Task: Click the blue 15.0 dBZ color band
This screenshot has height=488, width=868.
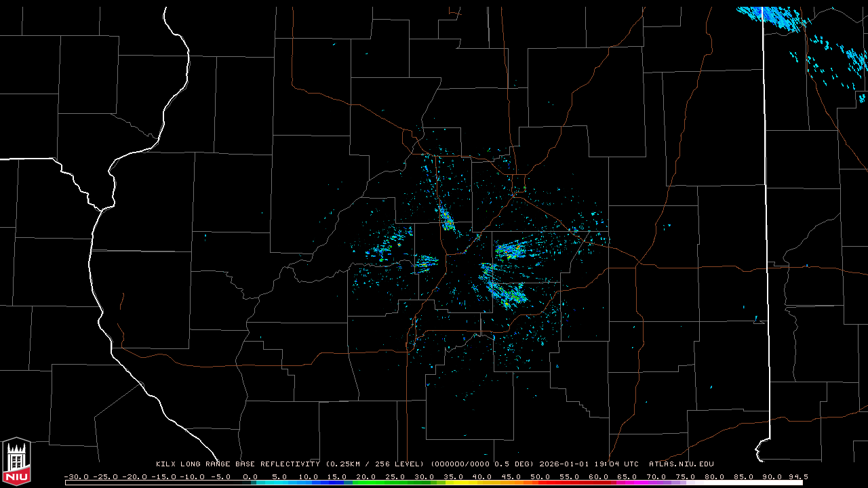Action: click(x=337, y=483)
